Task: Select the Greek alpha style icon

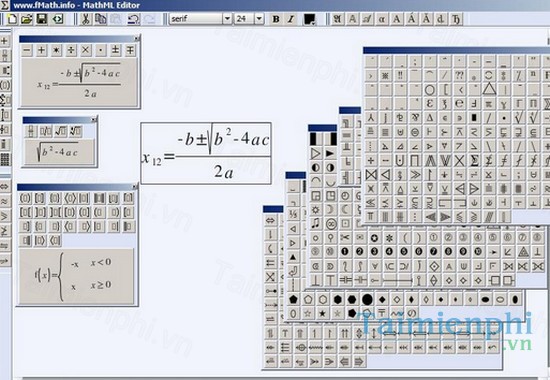Action: point(382,19)
